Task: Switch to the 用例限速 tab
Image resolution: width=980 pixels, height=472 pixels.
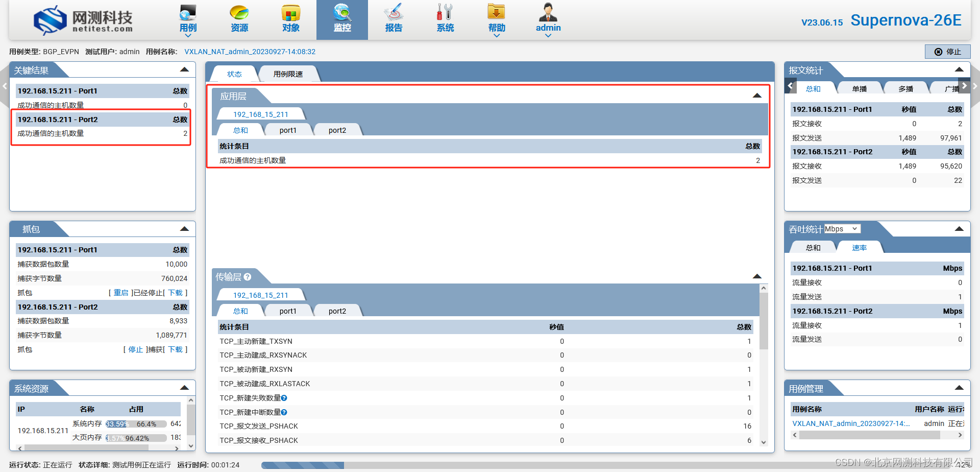Action: pyautogui.click(x=288, y=74)
